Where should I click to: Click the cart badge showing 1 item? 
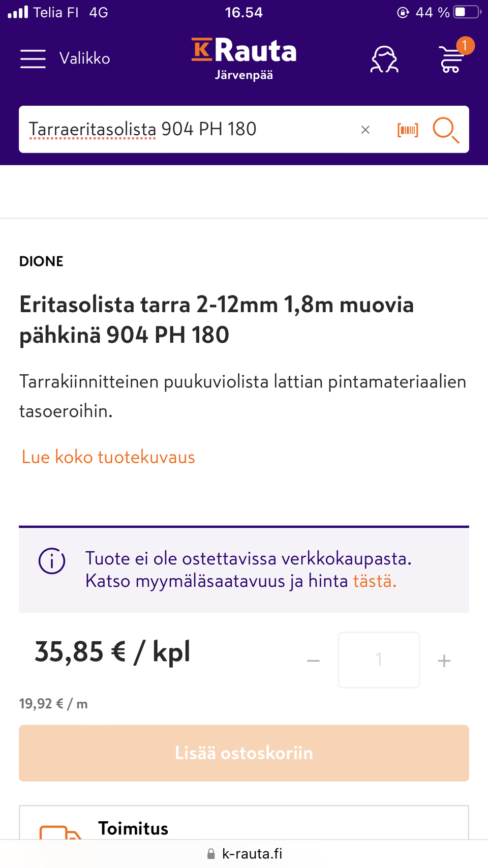pyautogui.click(x=465, y=45)
